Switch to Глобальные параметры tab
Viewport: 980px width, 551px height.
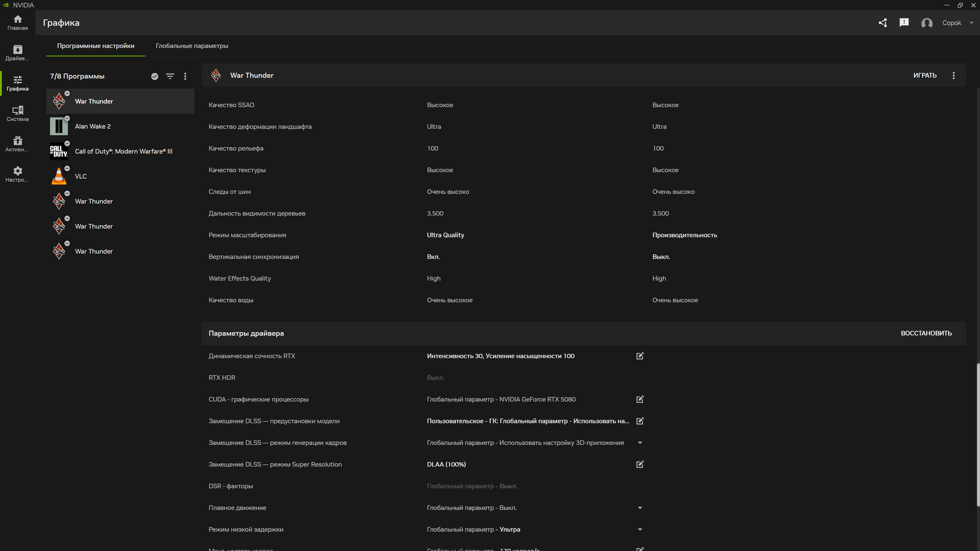tap(192, 46)
